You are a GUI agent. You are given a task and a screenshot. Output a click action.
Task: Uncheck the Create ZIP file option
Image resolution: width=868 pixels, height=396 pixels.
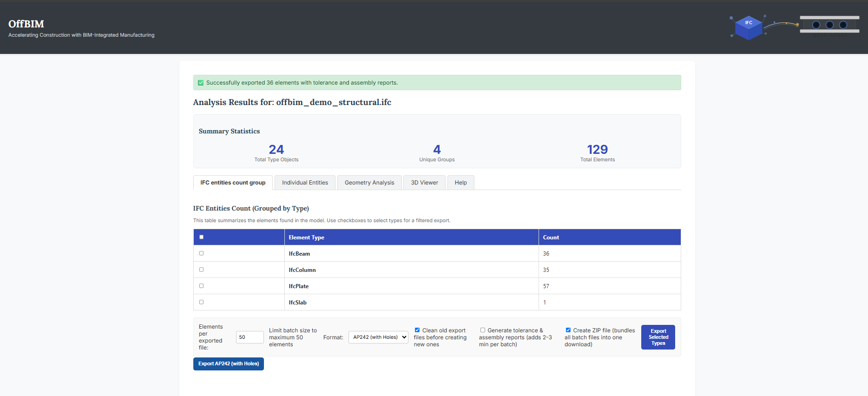tap(568, 330)
